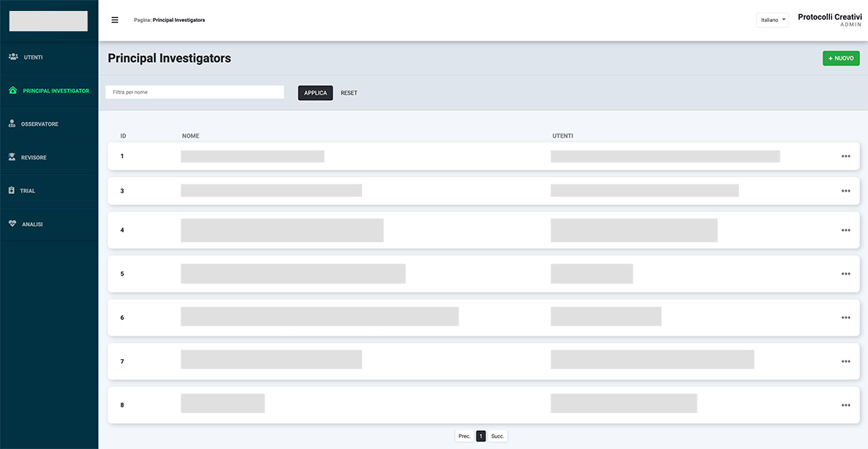Click the Utenti users icon in sidebar
Image resolution: width=868 pixels, height=449 pixels.
pos(13,57)
